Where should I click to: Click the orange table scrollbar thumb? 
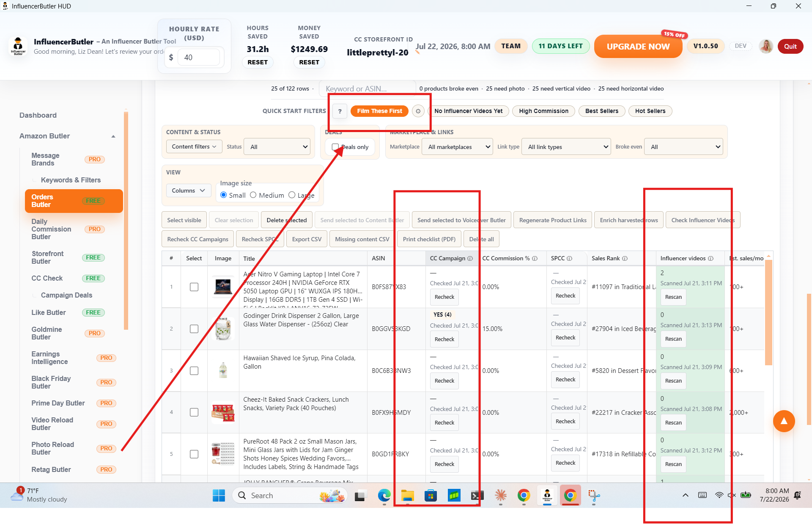coord(768,312)
